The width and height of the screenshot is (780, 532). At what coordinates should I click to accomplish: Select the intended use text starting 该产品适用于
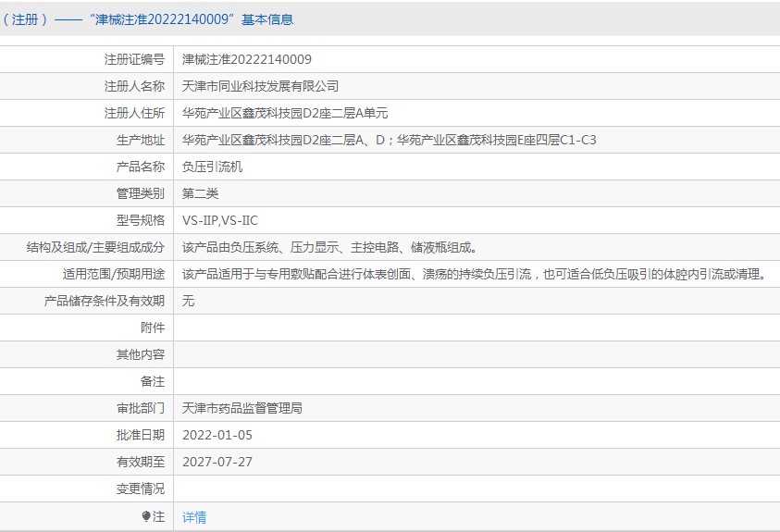click(x=475, y=275)
